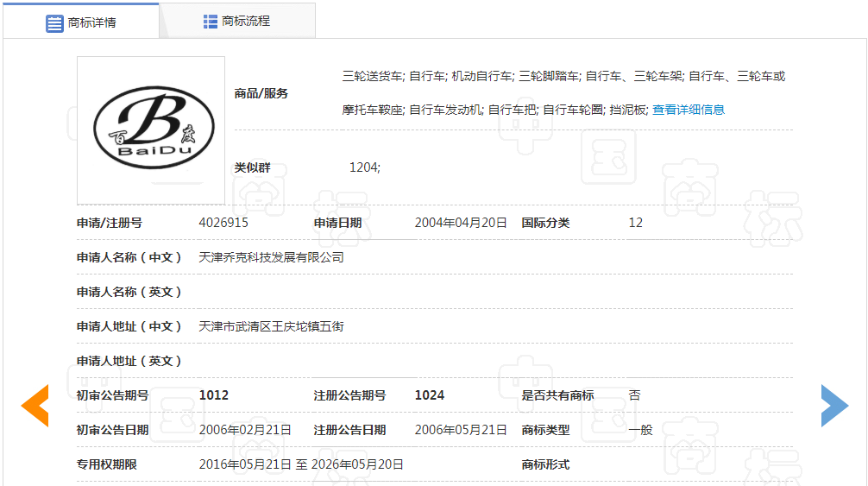Click similar group code 1204

tap(364, 167)
